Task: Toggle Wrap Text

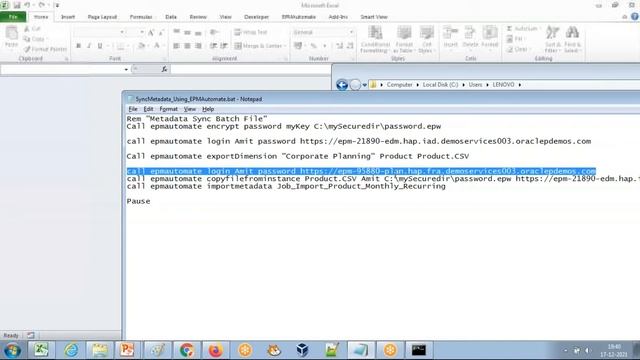Action: [251, 32]
